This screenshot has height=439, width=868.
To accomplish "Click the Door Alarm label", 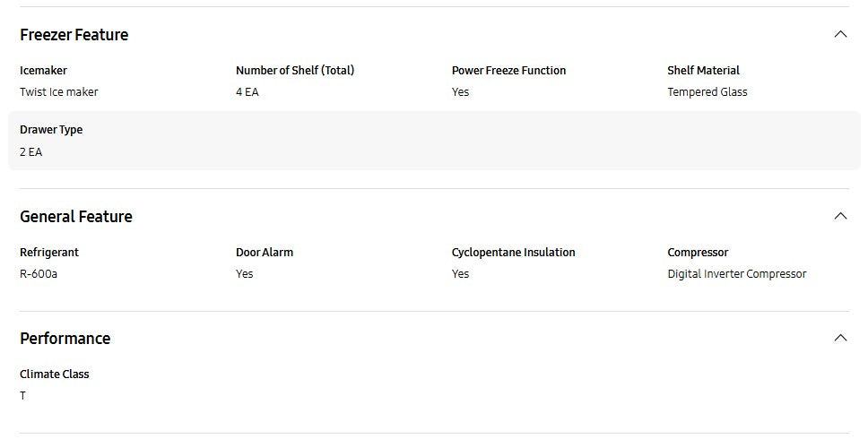I will [x=264, y=253].
